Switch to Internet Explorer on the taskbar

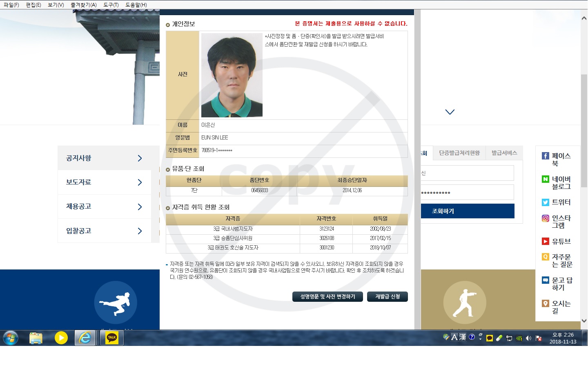click(85, 338)
